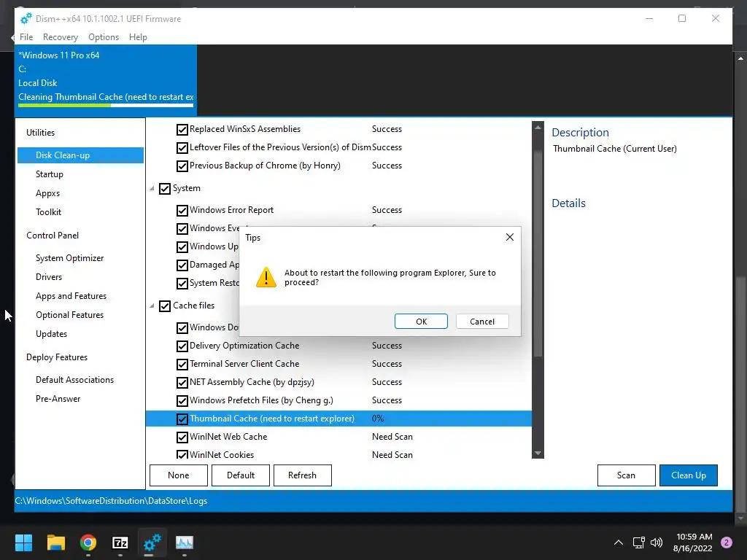
Task: Click the Clean Up button
Action: tap(689, 475)
